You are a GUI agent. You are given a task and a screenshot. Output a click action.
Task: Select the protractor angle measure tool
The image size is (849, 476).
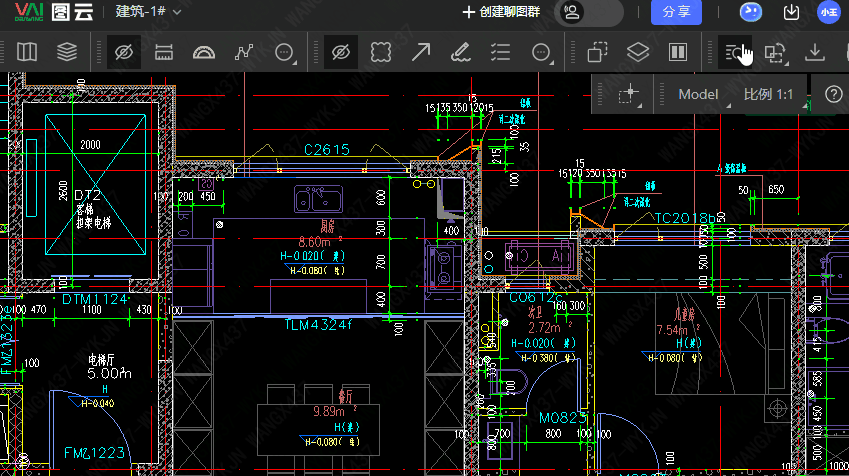(x=204, y=52)
